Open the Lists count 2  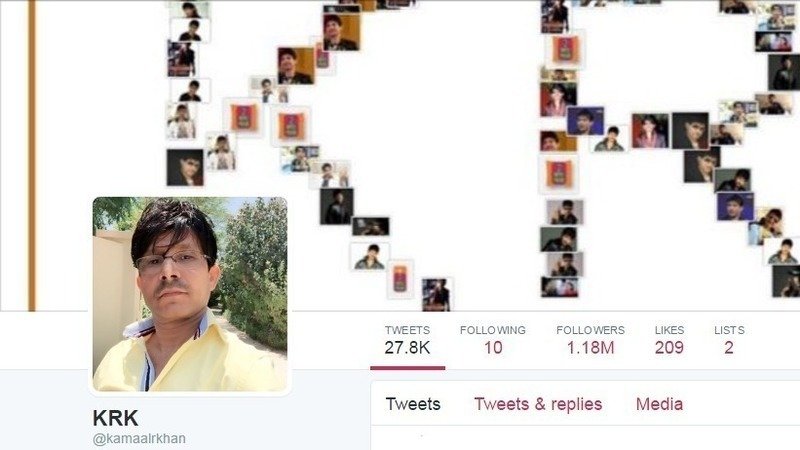pyautogui.click(x=729, y=347)
